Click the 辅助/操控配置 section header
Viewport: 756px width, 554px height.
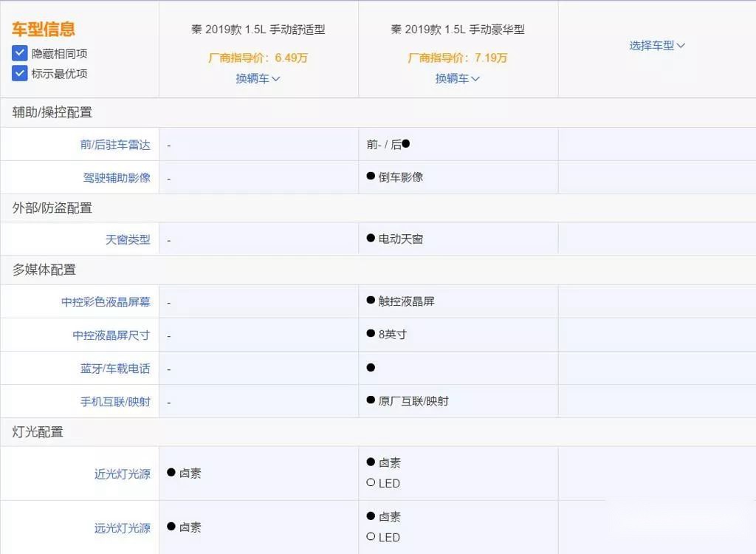(52, 112)
